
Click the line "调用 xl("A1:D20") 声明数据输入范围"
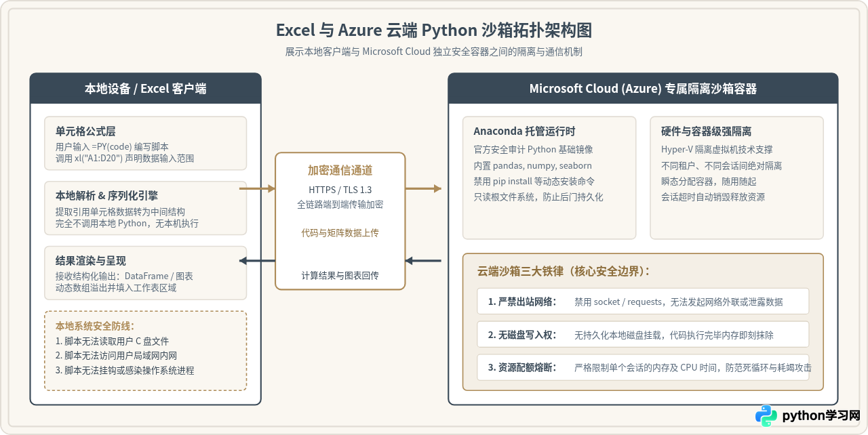click(x=125, y=159)
